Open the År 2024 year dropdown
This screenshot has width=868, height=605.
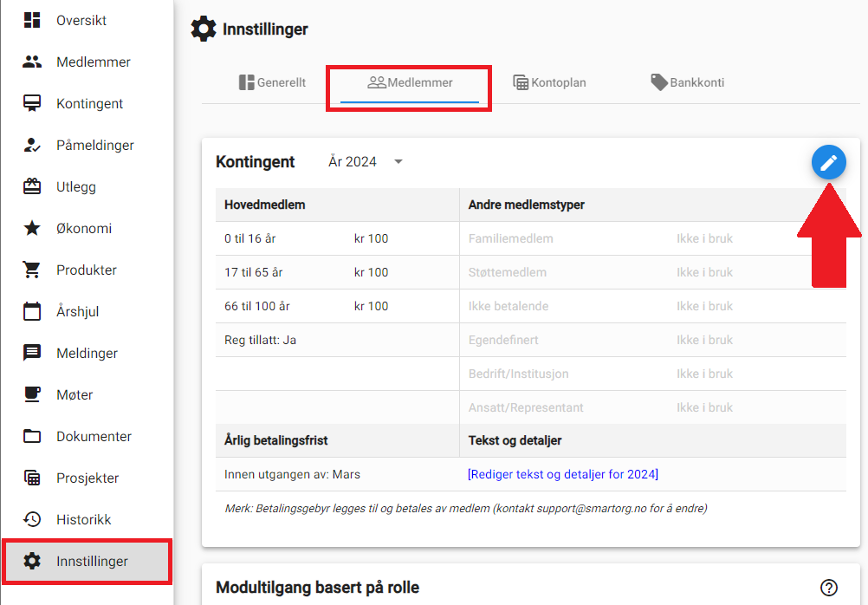tap(366, 162)
